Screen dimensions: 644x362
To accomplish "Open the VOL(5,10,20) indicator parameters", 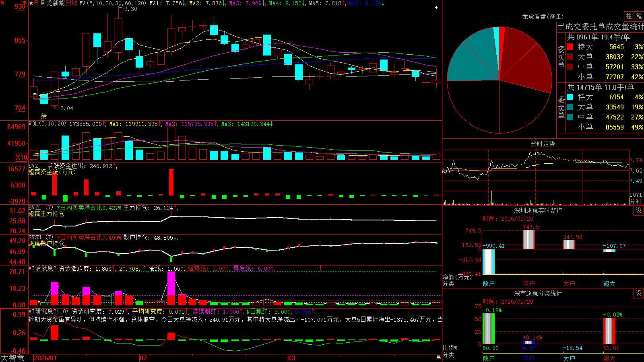I will click(47, 123).
